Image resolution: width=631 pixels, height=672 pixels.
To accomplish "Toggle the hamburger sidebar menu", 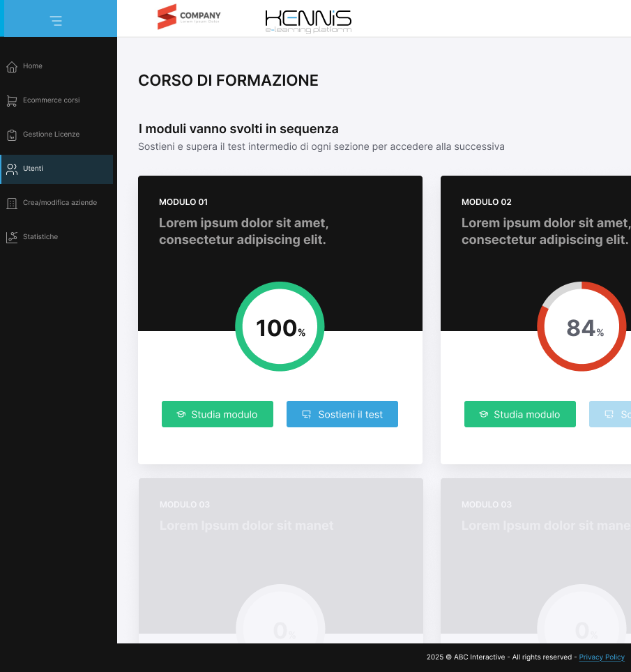I will click(x=56, y=21).
